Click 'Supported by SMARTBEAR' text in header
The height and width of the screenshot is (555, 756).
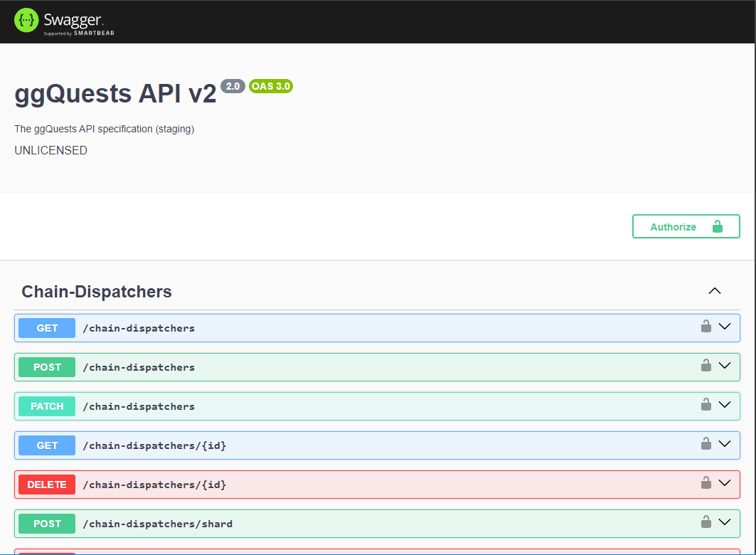coord(79,33)
